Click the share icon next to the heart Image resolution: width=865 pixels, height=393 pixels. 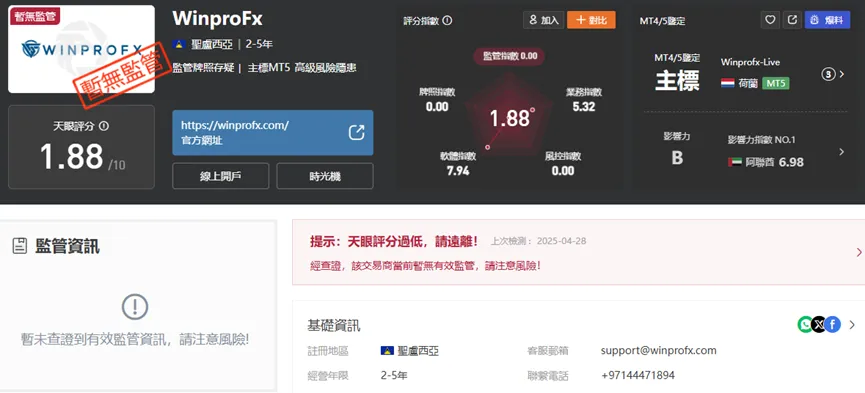[792, 20]
